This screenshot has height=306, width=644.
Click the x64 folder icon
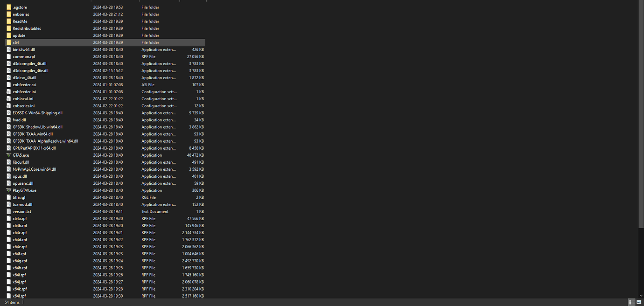tap(8, 42)
